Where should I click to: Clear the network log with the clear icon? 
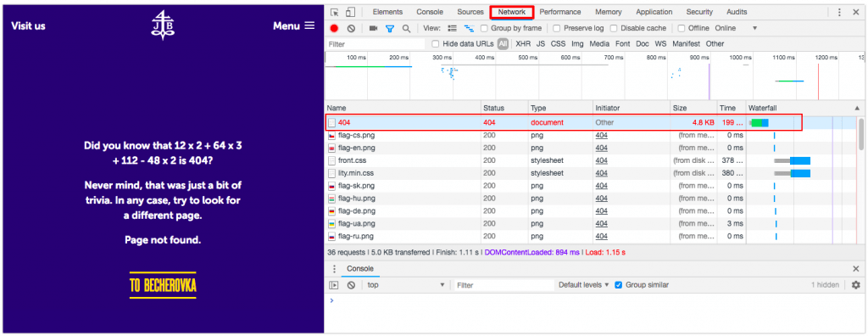click(x=351, y=28)
